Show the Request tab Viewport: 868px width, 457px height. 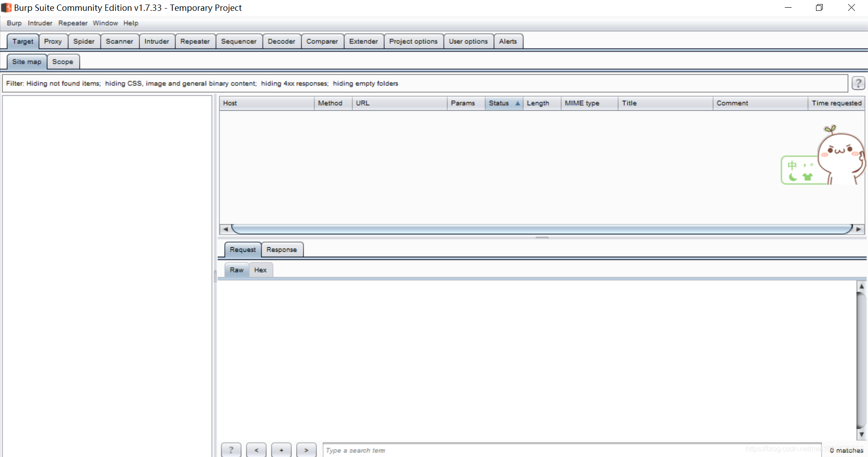pos(243,250)
